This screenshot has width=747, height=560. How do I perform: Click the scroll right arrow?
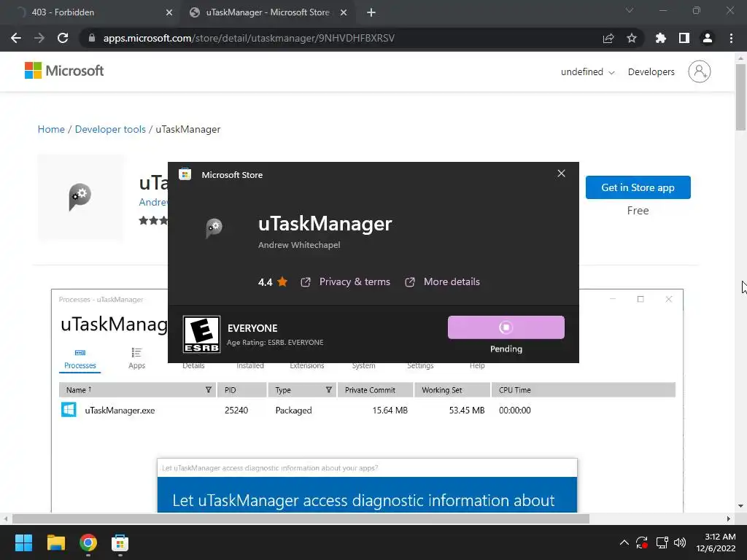point(729,518)
